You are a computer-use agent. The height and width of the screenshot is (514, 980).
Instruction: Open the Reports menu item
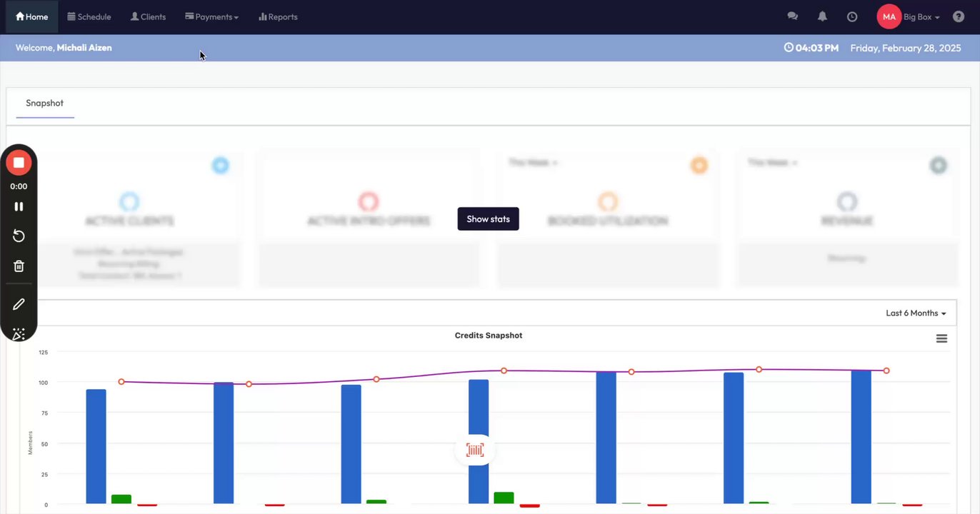pos(278,16)
